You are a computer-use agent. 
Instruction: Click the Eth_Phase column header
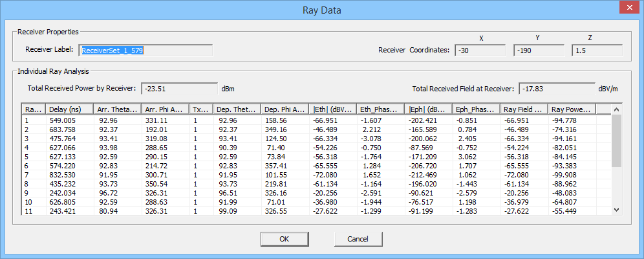click(x=381, y=109)
